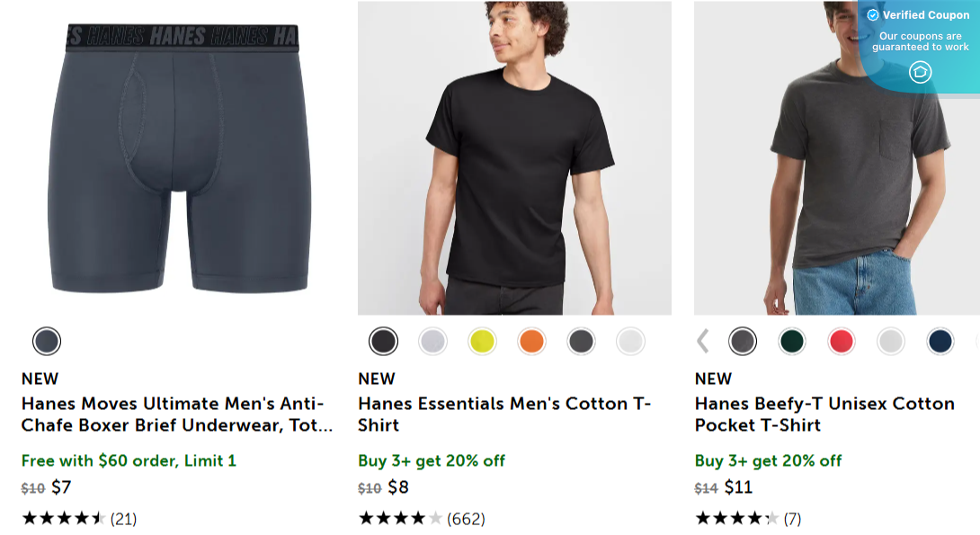Open the Hanes Essentials Men's Cotton T-Shirt page

(506, 414)
